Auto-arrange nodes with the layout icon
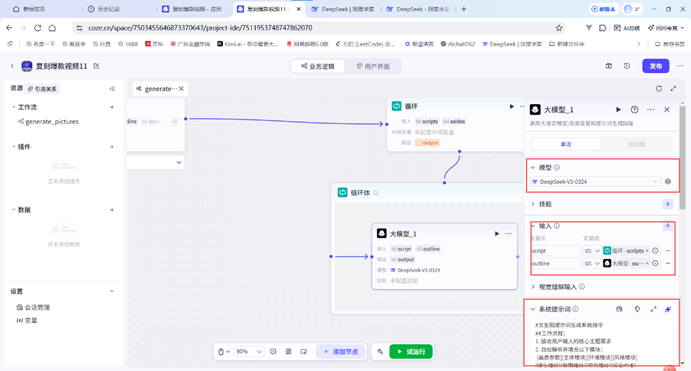 tap(288, 352)
